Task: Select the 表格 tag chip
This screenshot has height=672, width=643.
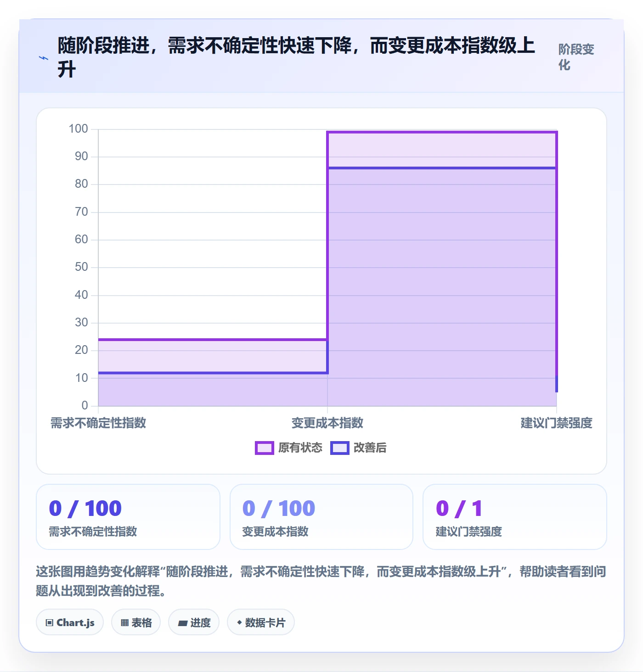Action: pos(136,622)
